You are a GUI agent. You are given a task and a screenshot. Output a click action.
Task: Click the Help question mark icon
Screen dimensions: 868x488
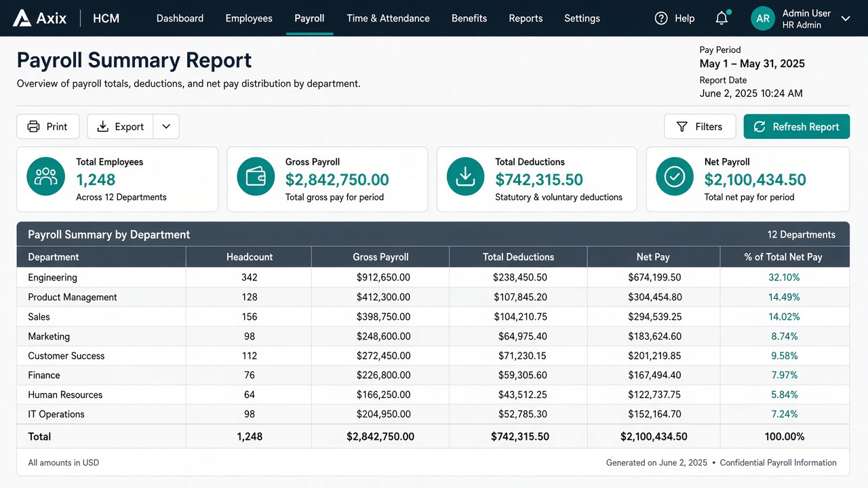(661, 18)
